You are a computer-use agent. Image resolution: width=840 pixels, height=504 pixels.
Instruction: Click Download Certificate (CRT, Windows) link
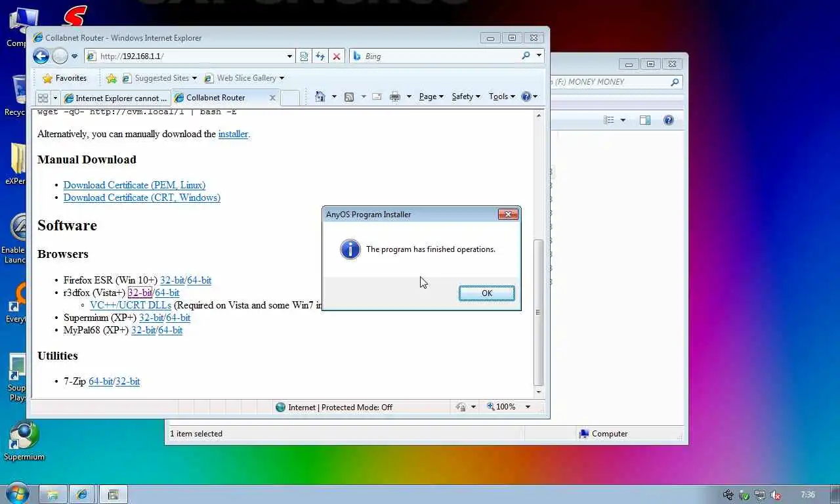pos(142,198)
